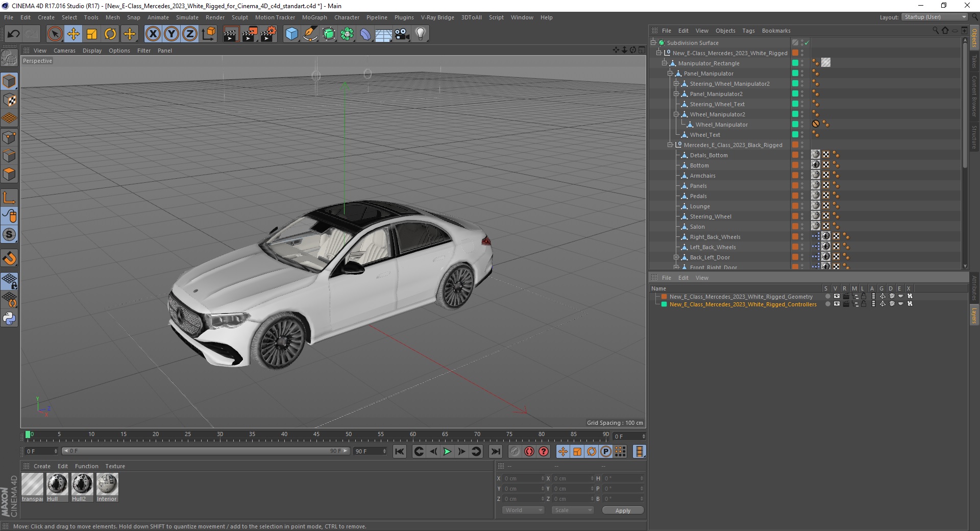The height and width of the screenshot is (531, 980).
Task: Open the Simulate menu
Action: point(187,17)
